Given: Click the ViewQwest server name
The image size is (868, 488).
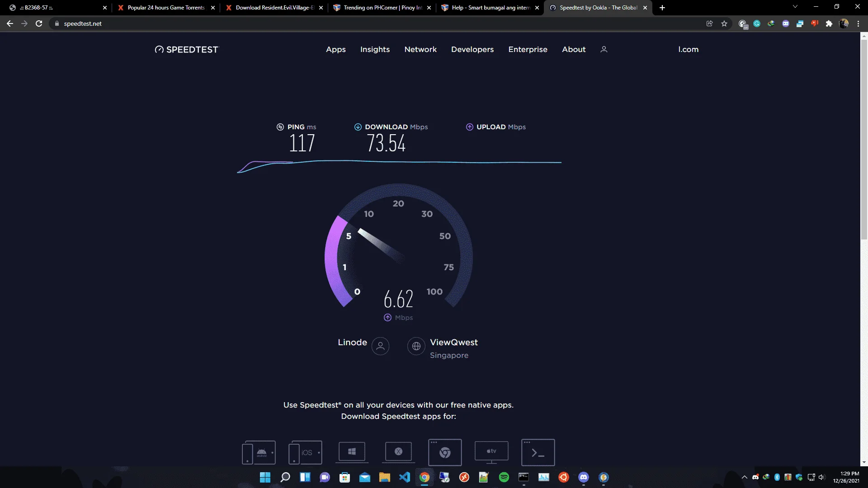Looking at the screenshot, I should point(453,343).
